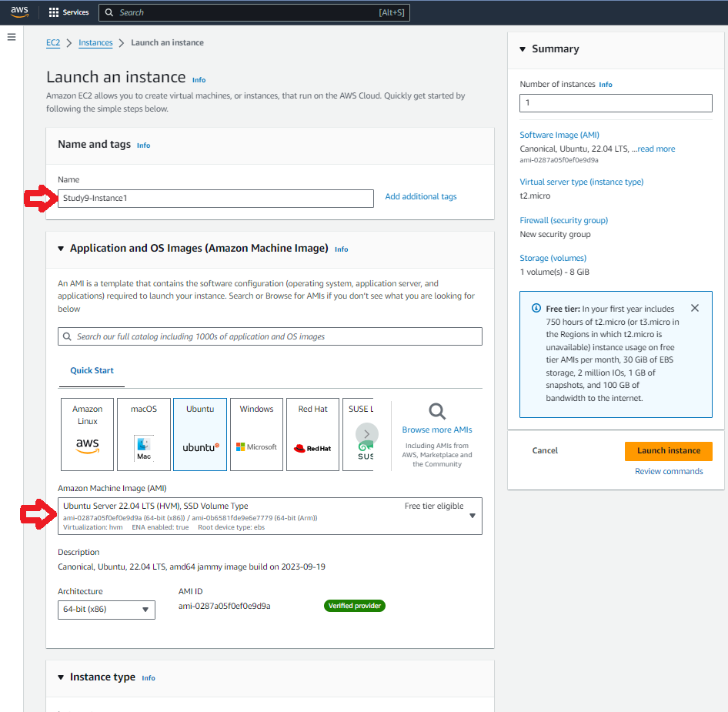The height and width of the screenshot is (712, 728).
Task: Click the Cancel button
Action: click(545, 450)
